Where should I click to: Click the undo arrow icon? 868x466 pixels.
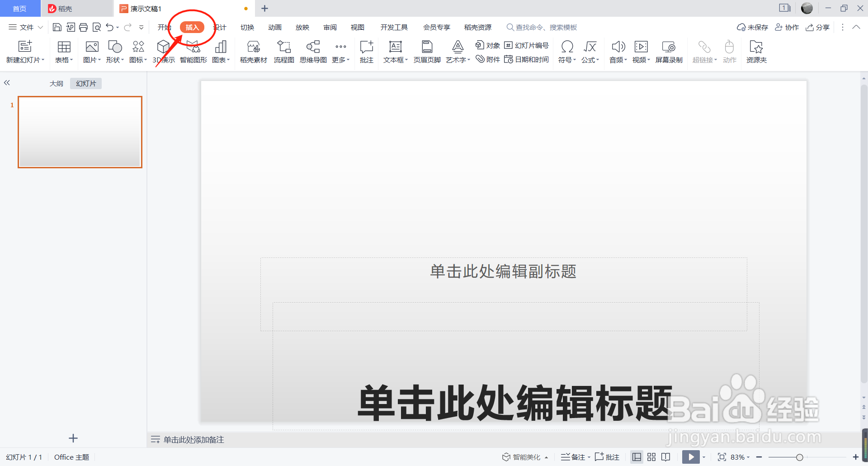[x=109, y=28]
